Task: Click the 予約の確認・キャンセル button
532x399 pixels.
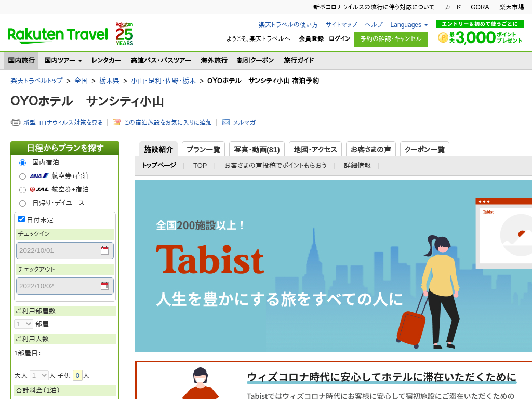Action: (x=391, y=39)
